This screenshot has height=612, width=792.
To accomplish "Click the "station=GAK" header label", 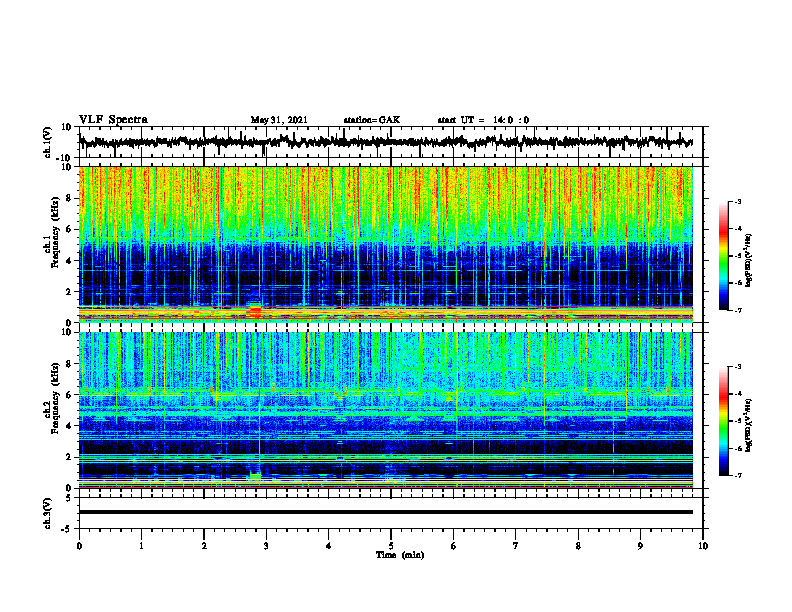I will (x=372, y=120).
